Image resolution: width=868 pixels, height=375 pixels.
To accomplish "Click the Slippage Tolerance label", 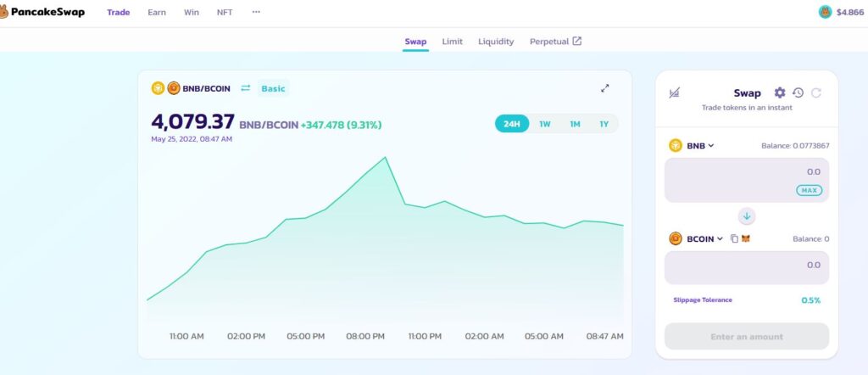I will pyautogui.click(x=703, y=299).
